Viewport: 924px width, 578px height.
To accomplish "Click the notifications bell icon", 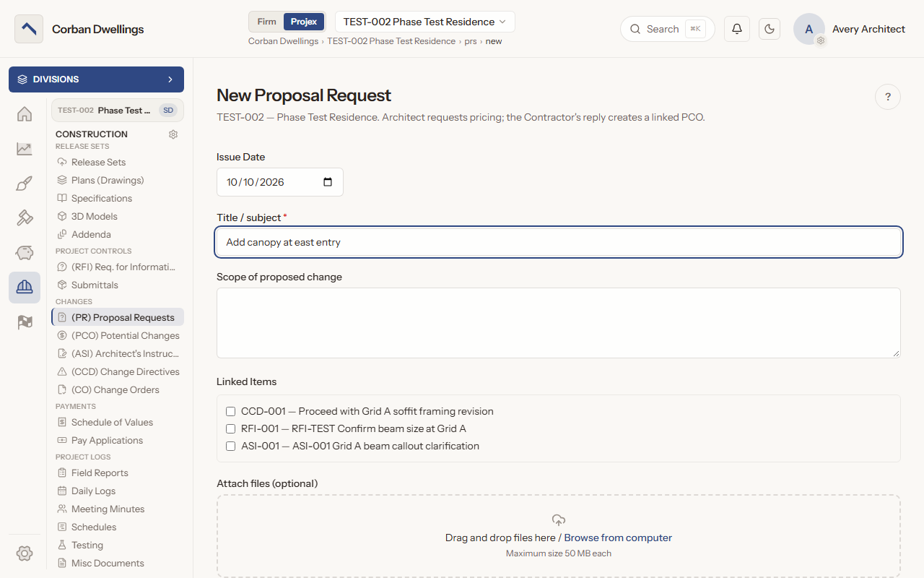I will click(x=737, y=29).
